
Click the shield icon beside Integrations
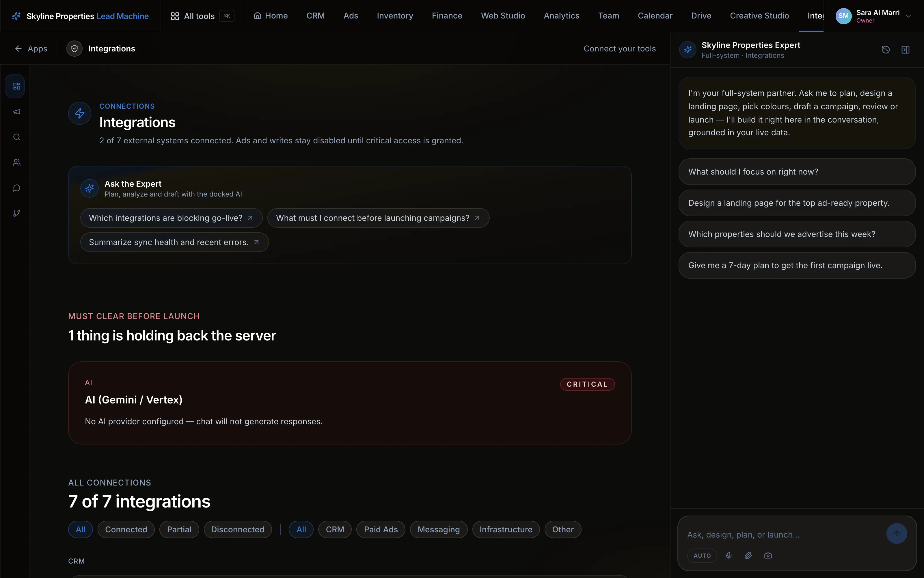(x=74, y=49)
